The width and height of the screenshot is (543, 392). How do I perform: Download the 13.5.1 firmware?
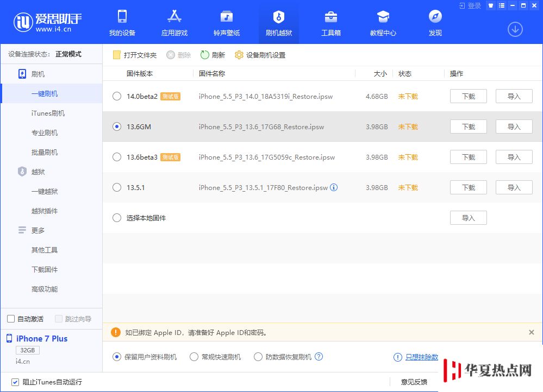click(x=468, y=187)
